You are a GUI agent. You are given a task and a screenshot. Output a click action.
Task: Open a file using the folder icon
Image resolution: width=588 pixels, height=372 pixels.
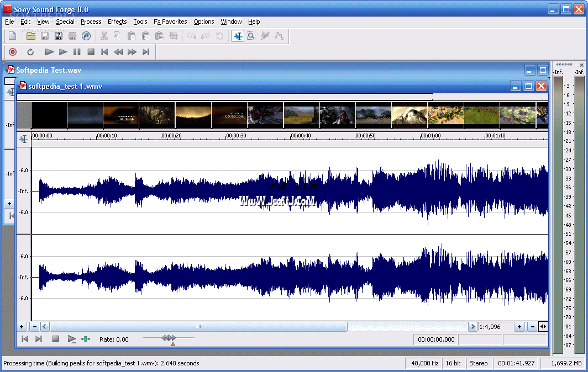(31, 36)
